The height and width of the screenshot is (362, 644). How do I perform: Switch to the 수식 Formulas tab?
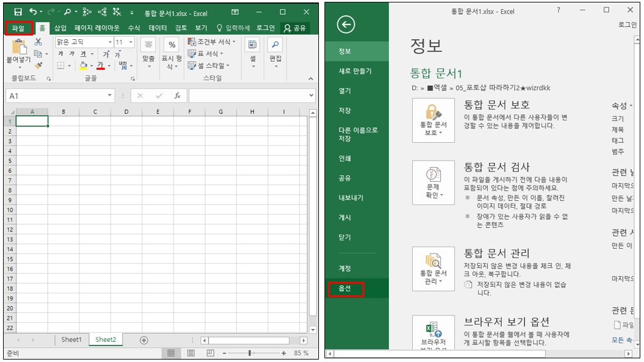pos(134,28)
